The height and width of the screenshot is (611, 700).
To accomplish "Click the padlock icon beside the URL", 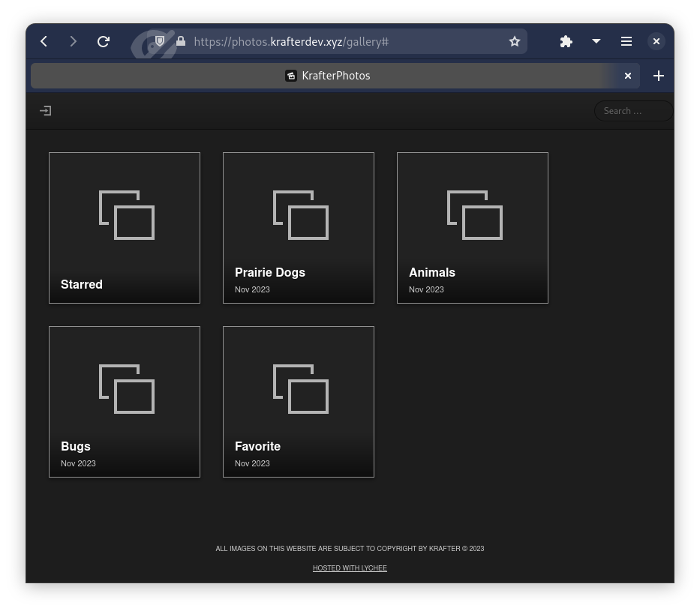I will click(180, 41).
